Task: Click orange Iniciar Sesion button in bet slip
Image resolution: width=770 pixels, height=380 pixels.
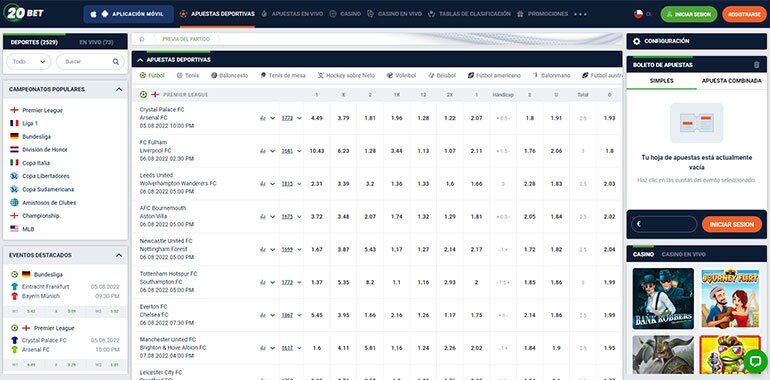Action: (731, 224)
